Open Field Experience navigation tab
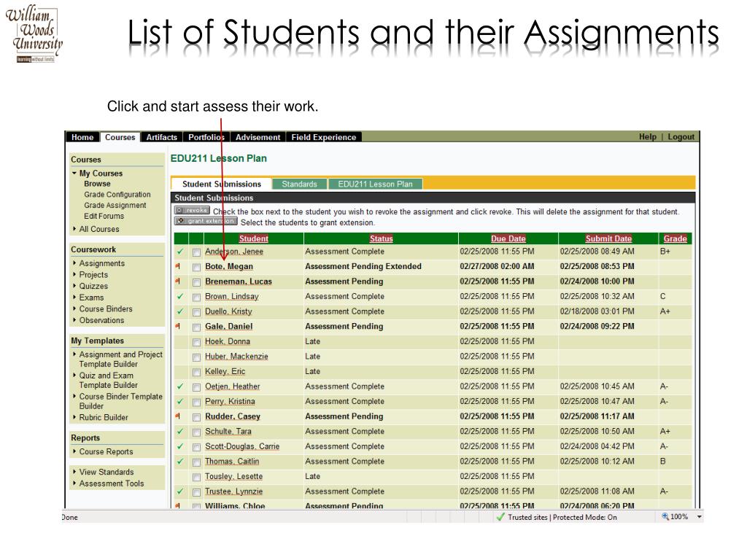The height and width of the screenshot is (560, 747). click(324, 137)
